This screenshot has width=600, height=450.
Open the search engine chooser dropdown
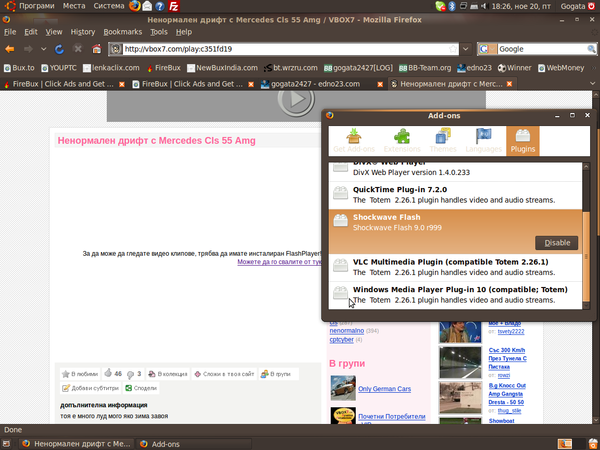click(x=488, y=49)
